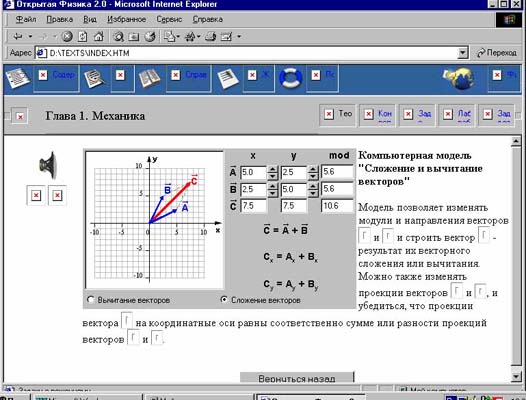
Task: Open the Back button history dropdown arrow
Action: tap(31, 36)
